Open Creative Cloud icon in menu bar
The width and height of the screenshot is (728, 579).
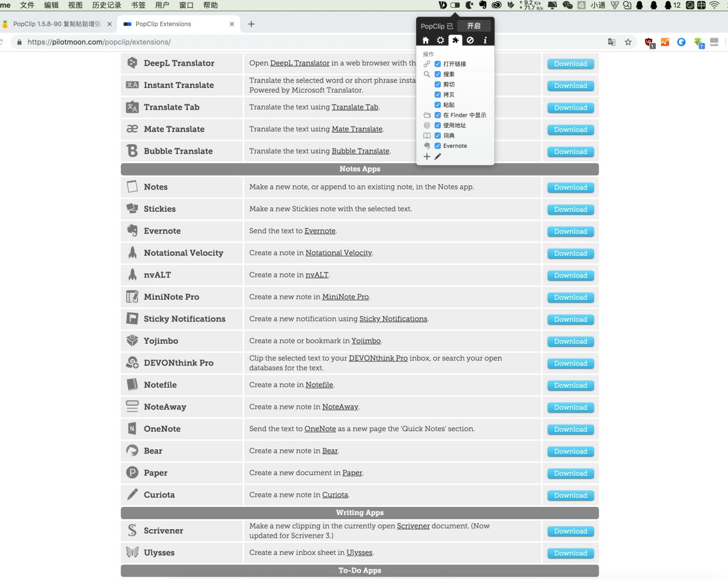496,5
